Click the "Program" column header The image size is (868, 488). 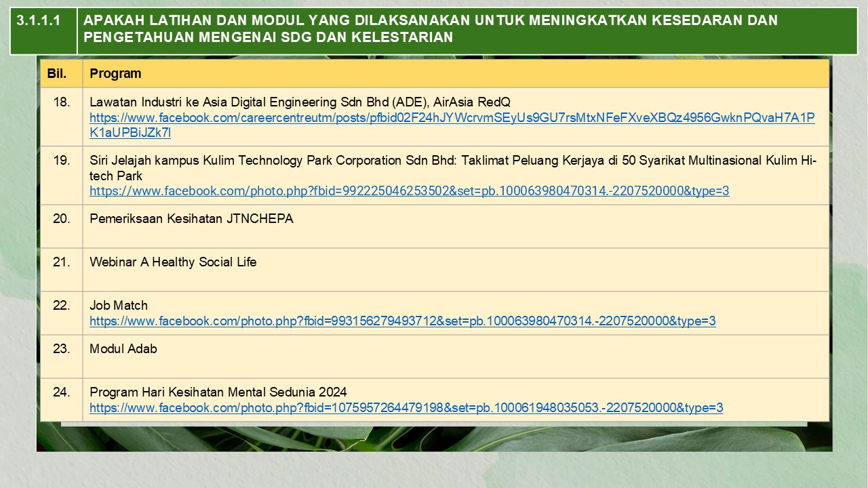[x=115, y=73]
